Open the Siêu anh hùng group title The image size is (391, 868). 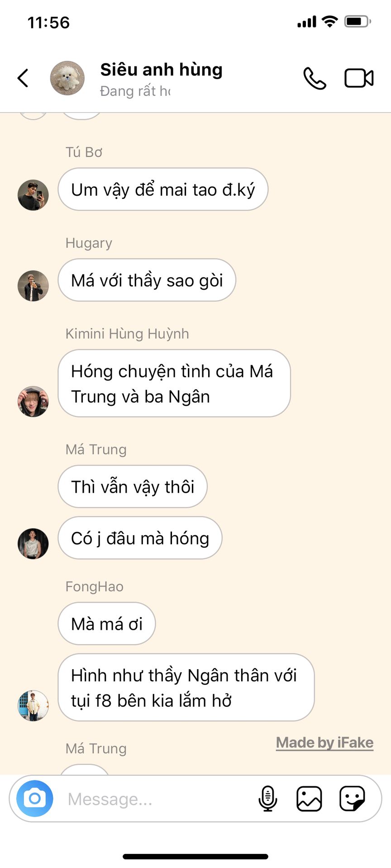(161, 70)
